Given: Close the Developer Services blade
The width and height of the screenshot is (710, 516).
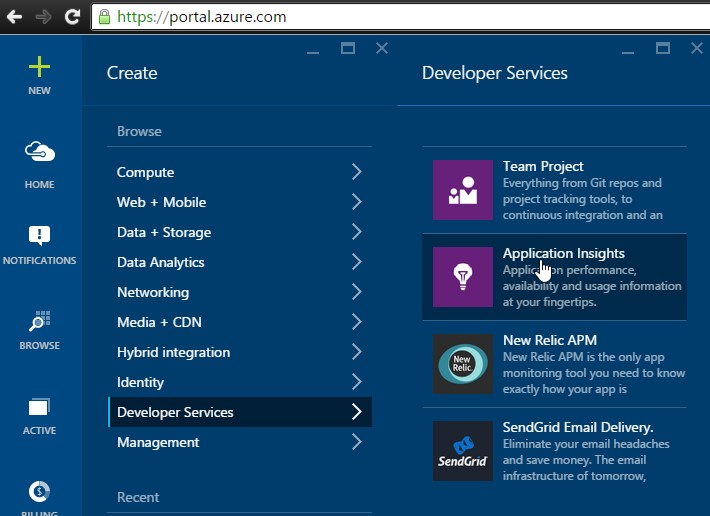Looking at the screenshot, I should click(697, 48).
